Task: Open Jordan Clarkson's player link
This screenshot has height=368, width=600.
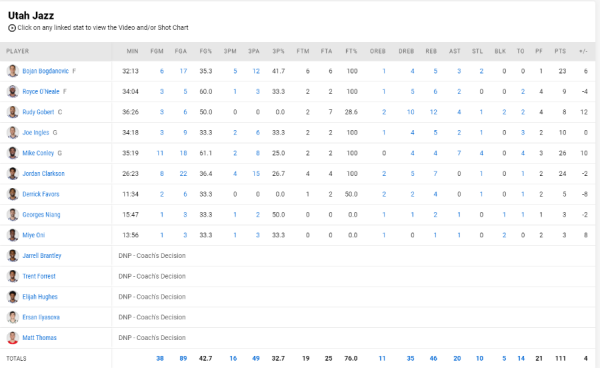Action: click(43, 174)
